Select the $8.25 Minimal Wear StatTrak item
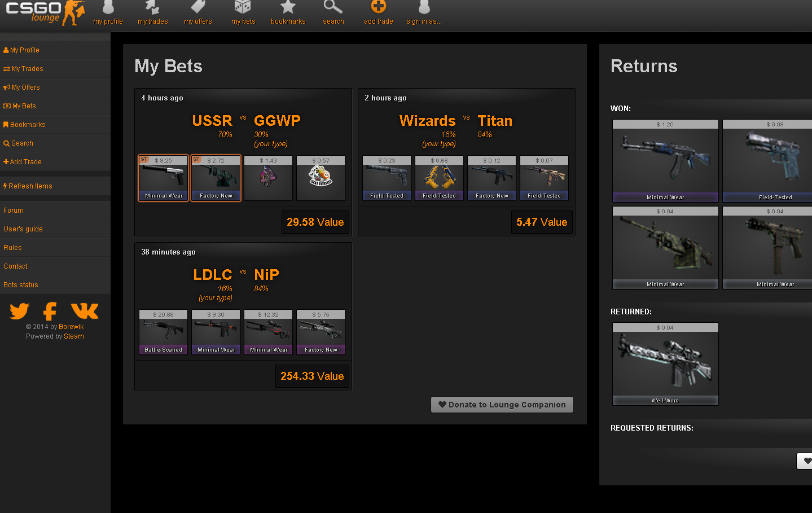 tap(164, 178)
